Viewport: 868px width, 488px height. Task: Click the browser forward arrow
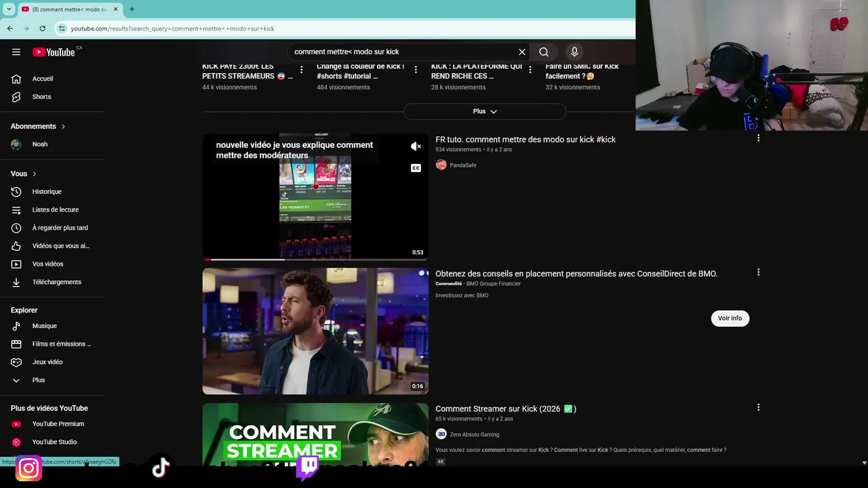[x=26, y=28]
